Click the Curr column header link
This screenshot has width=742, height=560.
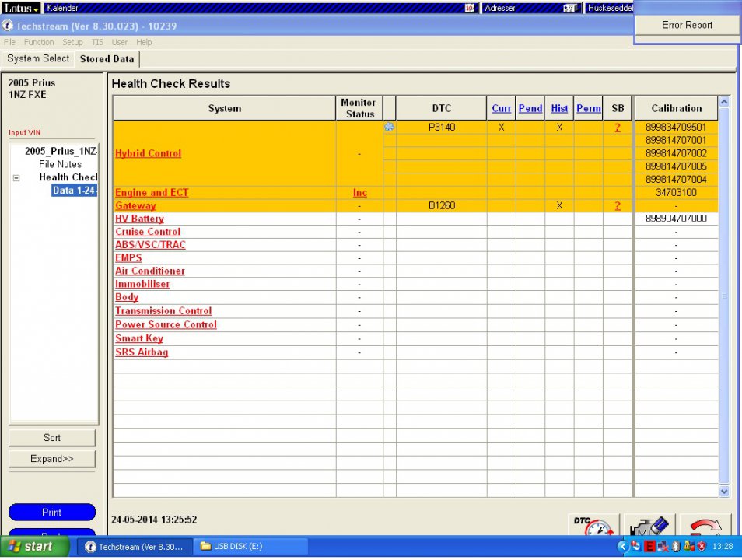point(501,108)
